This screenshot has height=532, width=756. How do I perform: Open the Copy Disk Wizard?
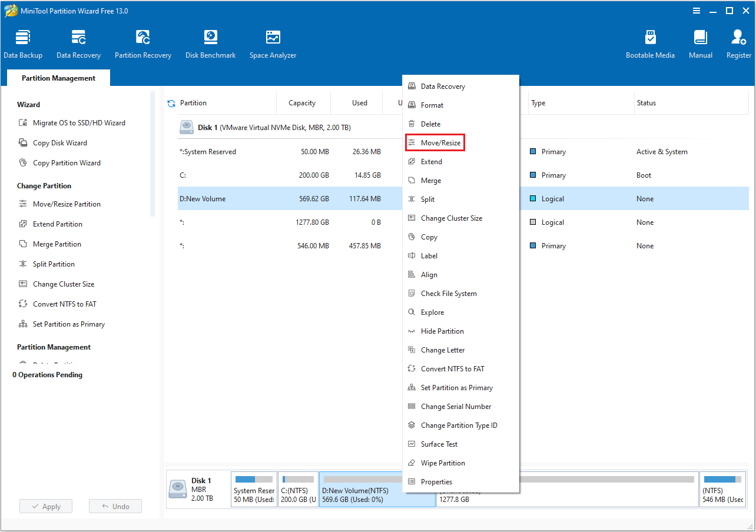click(52, 143)
